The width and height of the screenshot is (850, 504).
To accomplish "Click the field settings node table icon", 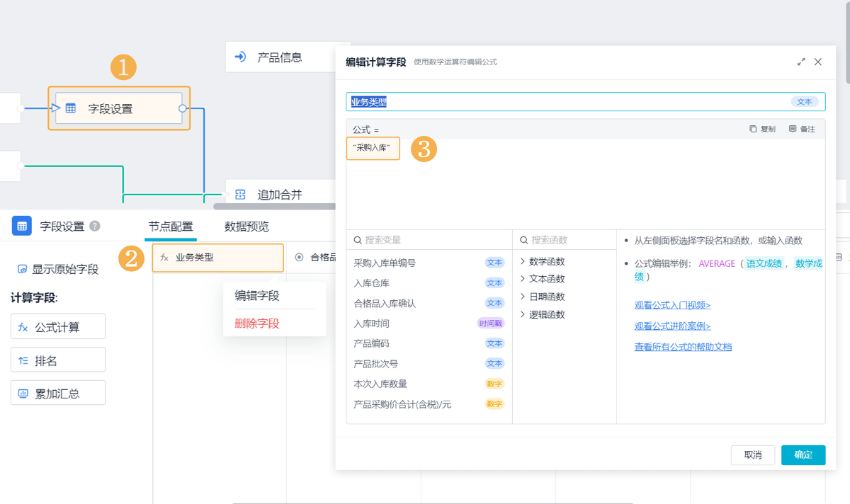I will 71,108.
